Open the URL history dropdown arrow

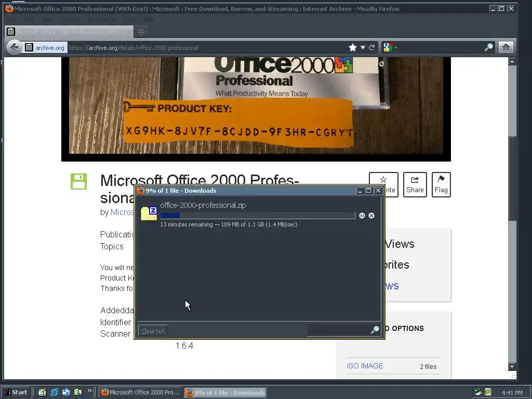pyautogui.click(x=363, y=47)
